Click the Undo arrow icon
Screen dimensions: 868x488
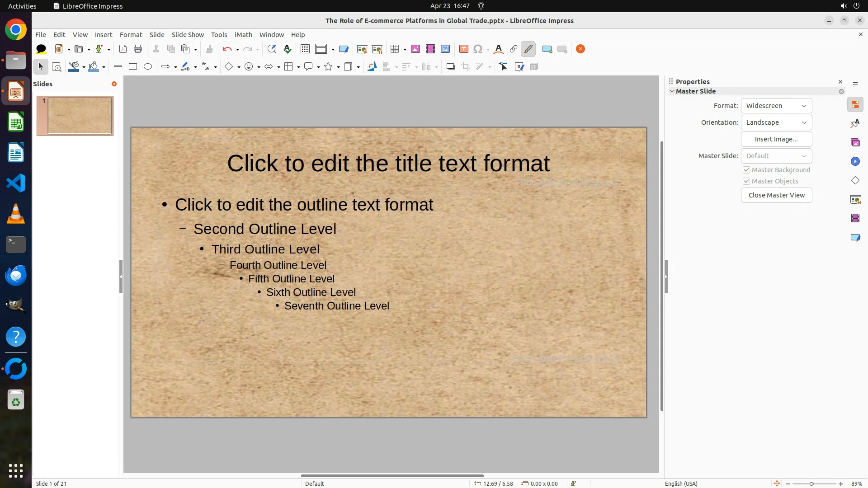coord(227,49)
